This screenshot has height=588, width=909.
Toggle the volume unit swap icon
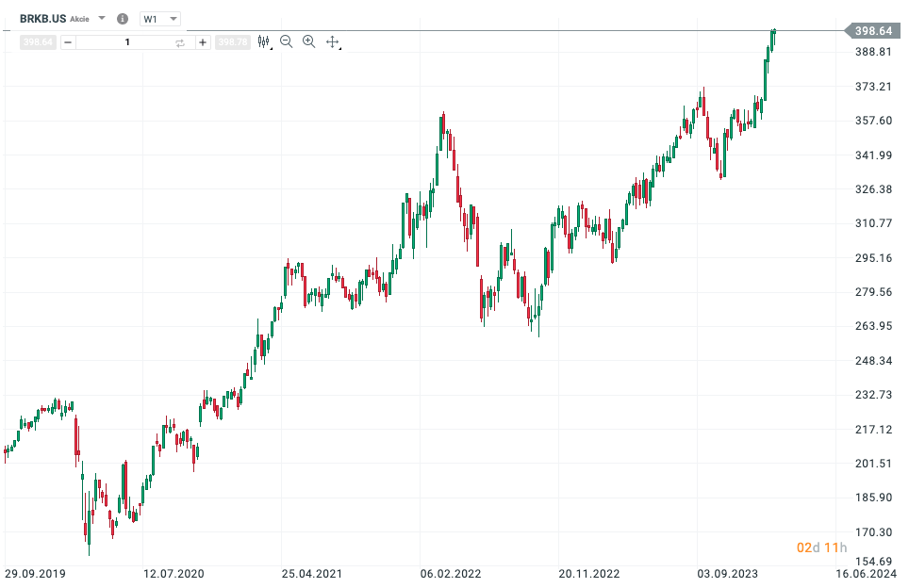(180, 42)
